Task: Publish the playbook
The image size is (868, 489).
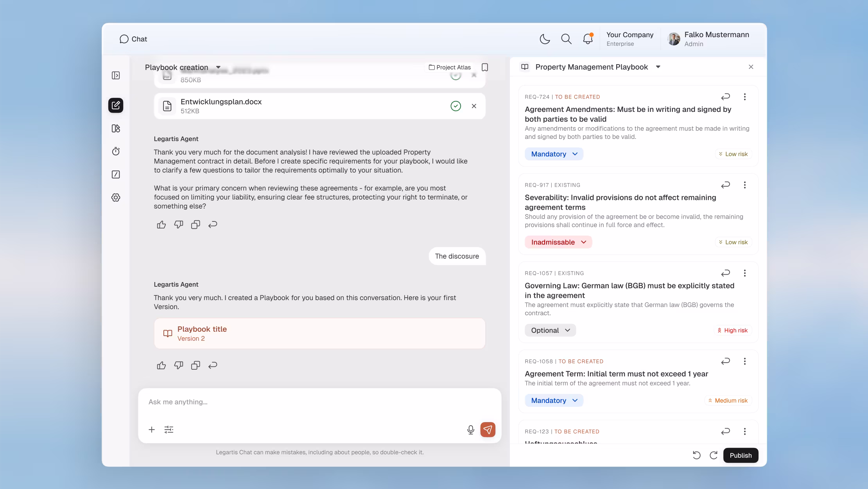Action: tap(741, 455)
